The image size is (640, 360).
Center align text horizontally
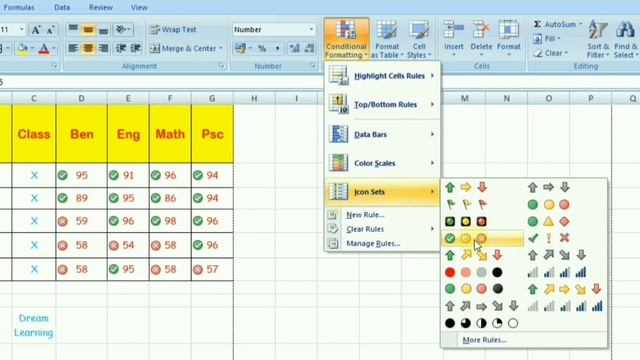click(88, 49)
